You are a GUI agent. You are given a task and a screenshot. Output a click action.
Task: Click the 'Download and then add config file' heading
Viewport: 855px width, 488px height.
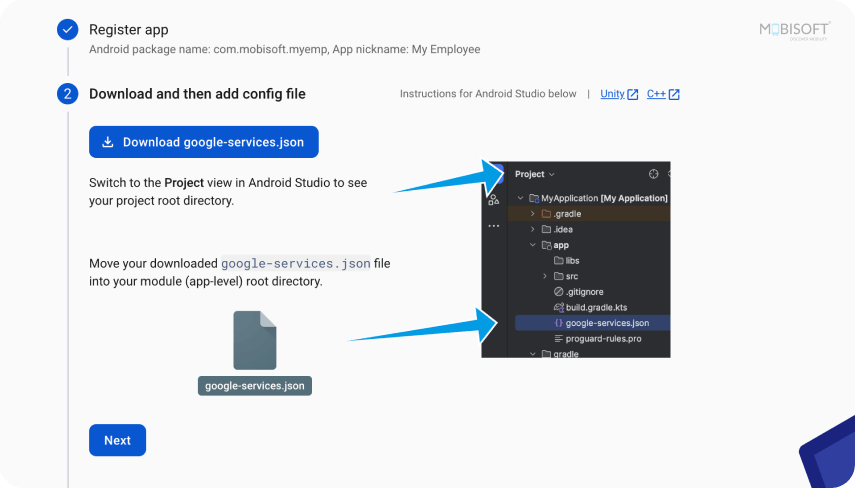coord(197,94)
